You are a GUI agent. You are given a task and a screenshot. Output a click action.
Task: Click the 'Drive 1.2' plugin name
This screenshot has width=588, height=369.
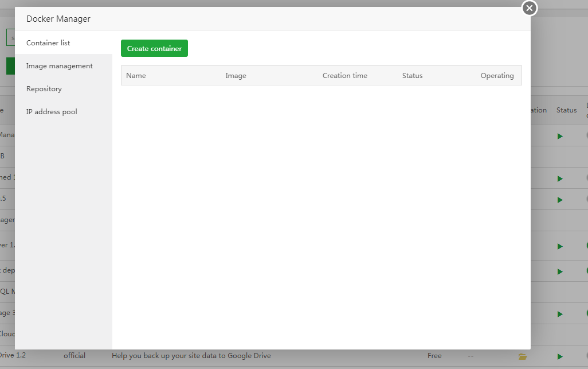(x=13, y=355)
